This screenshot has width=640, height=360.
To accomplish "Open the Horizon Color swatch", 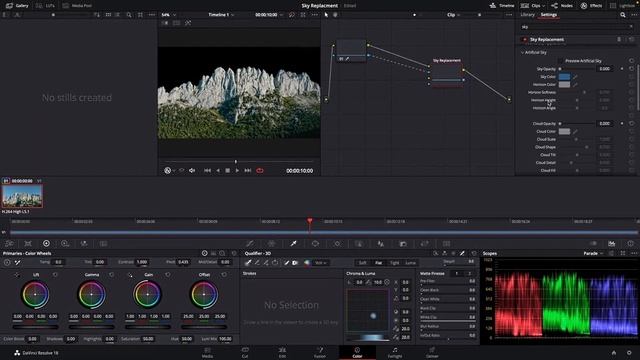I will (x=564, y=84).
